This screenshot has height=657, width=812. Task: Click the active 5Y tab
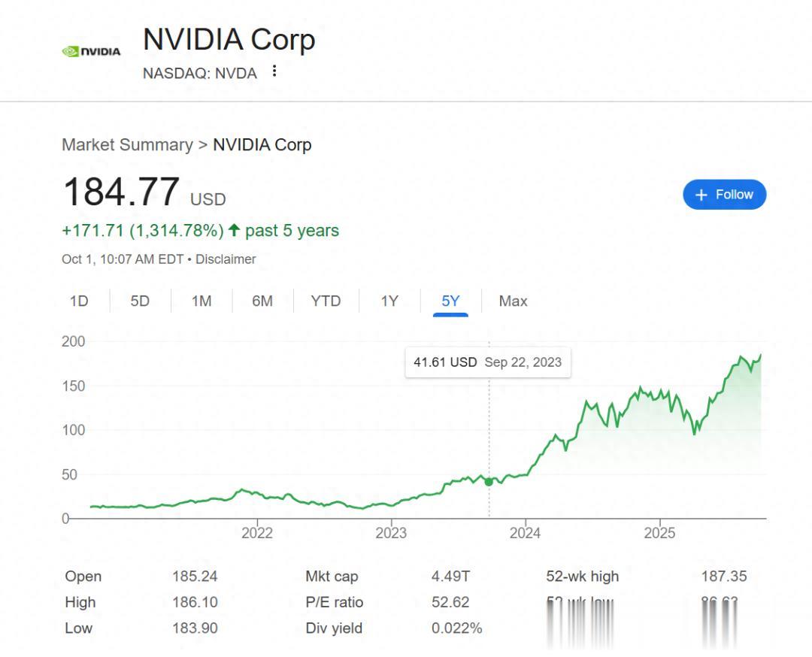[450, 301]
